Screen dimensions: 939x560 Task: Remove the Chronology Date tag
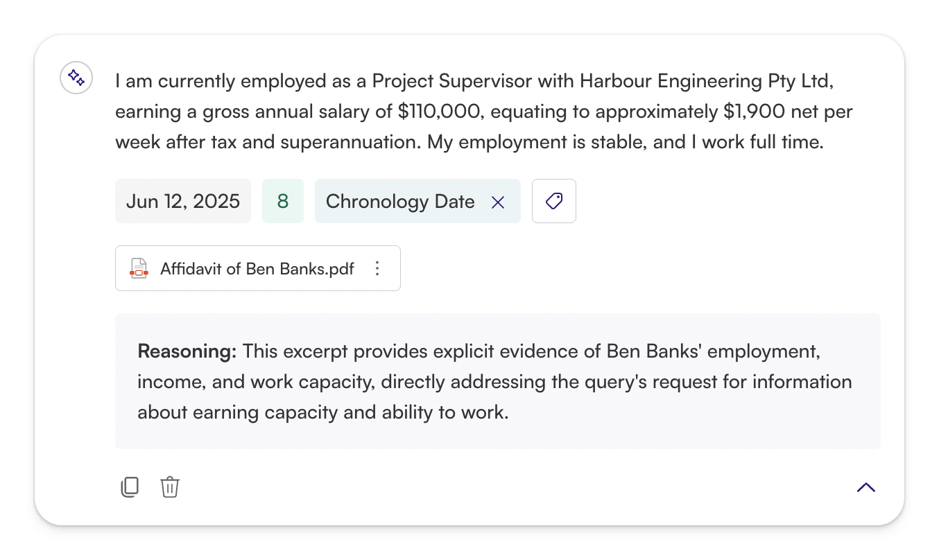point(498,202)
